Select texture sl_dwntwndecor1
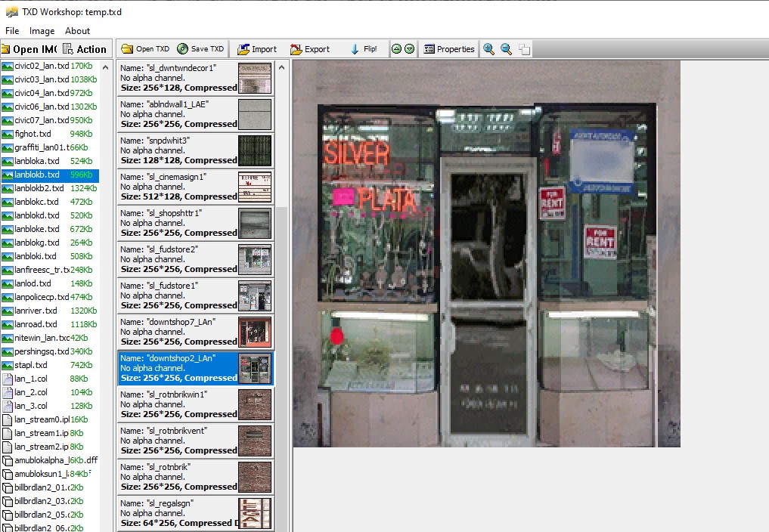 (195, 78)
